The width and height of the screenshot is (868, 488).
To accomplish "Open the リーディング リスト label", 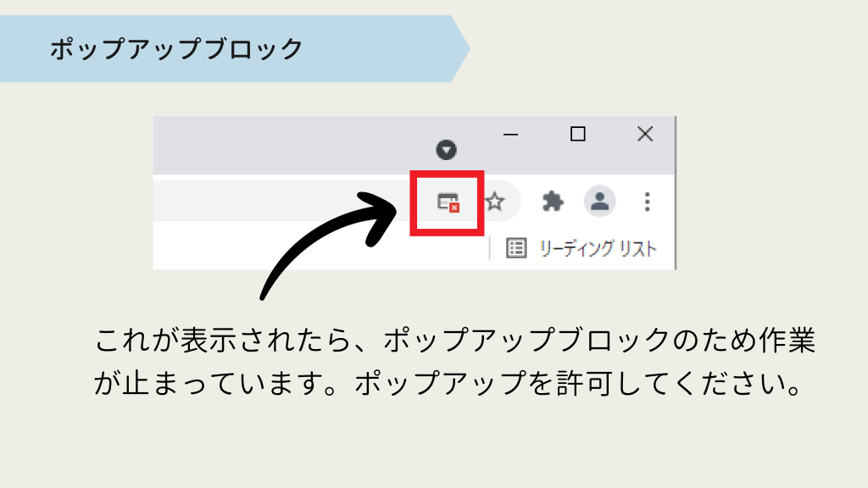I will [598, 248].
